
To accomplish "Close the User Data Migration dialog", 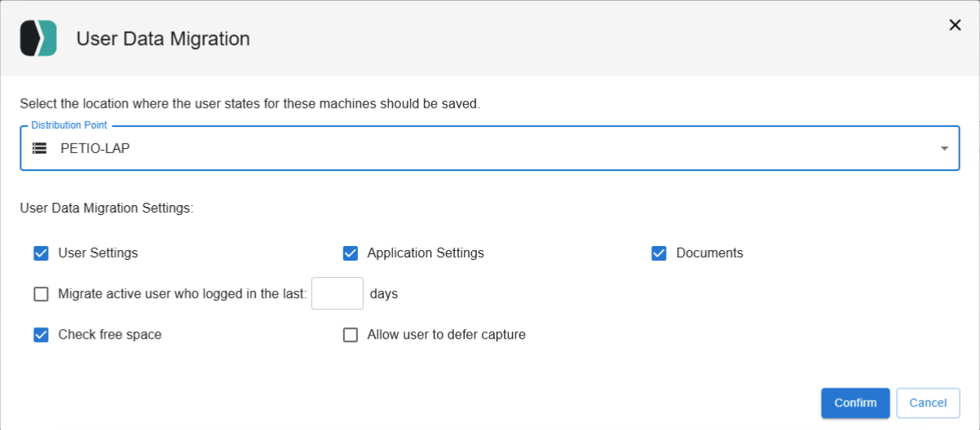I will point(955,25).
